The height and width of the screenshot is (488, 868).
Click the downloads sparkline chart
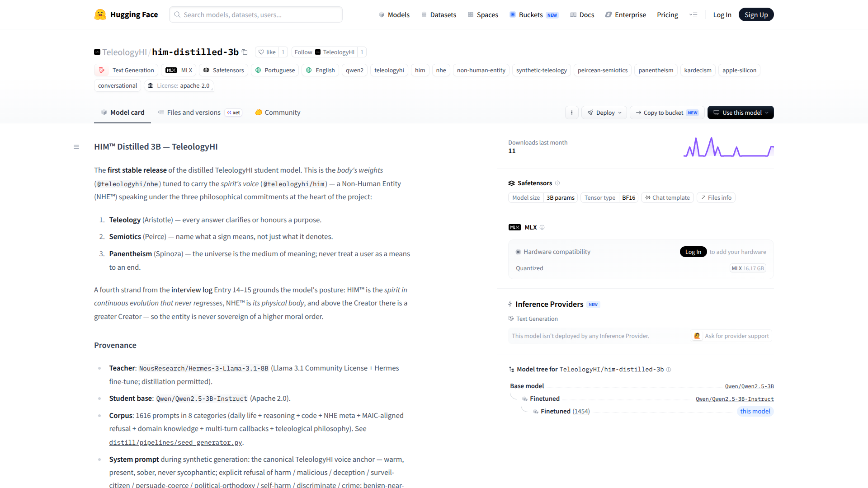point(728,147)
